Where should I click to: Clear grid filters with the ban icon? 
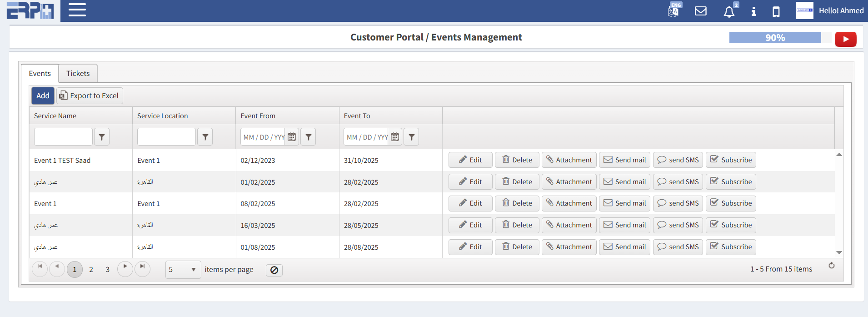click(x=274, y=270)
